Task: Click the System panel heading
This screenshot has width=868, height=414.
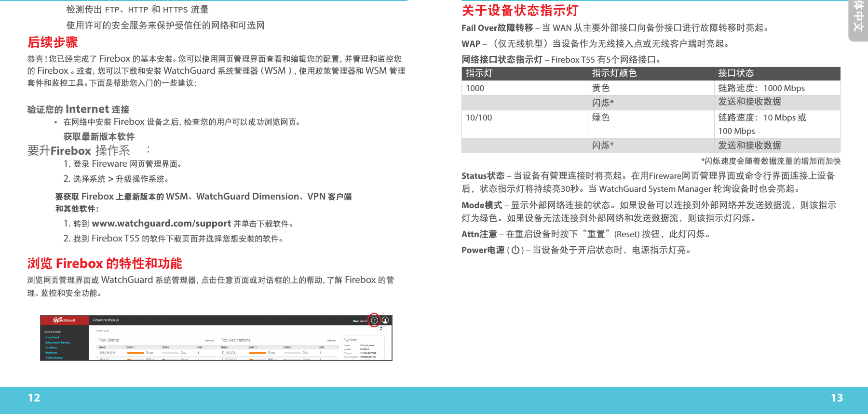Action: click(x=351, y=340)
